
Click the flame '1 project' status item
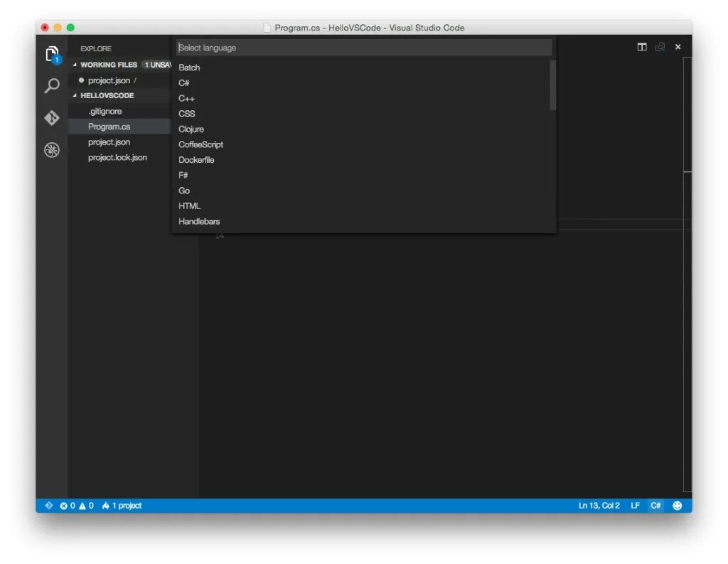(x=122, y=506)
